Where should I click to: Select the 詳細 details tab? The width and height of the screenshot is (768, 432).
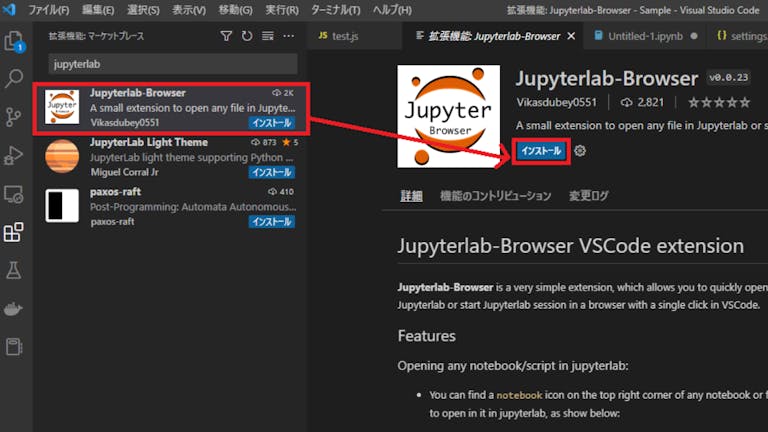click(x=411, y=196)
